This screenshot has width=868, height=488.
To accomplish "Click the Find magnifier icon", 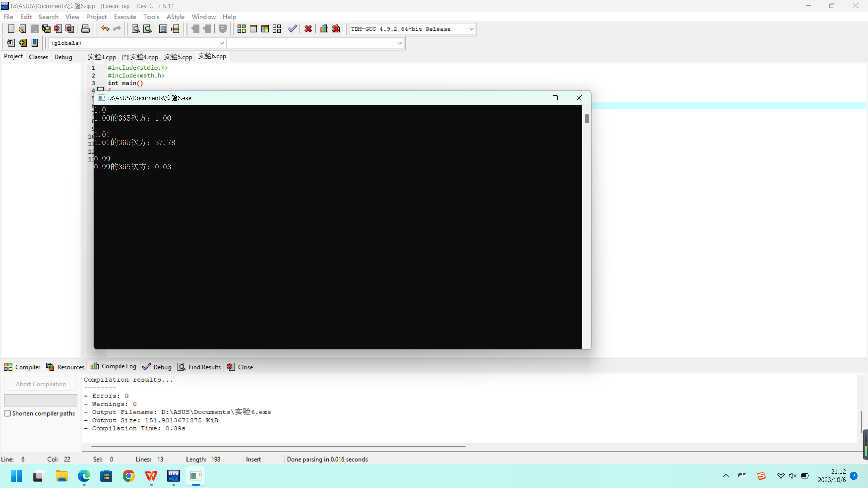I will tap(135, 29).
